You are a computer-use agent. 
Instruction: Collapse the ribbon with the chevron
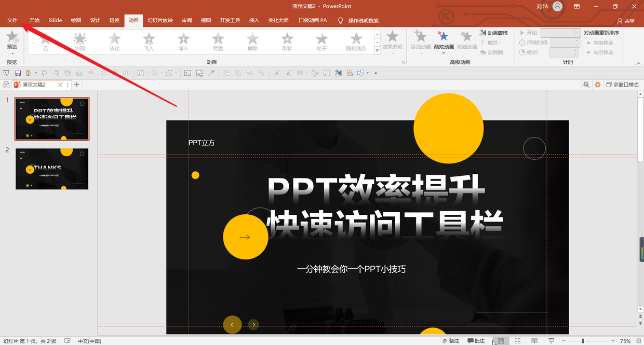(638, 63)
